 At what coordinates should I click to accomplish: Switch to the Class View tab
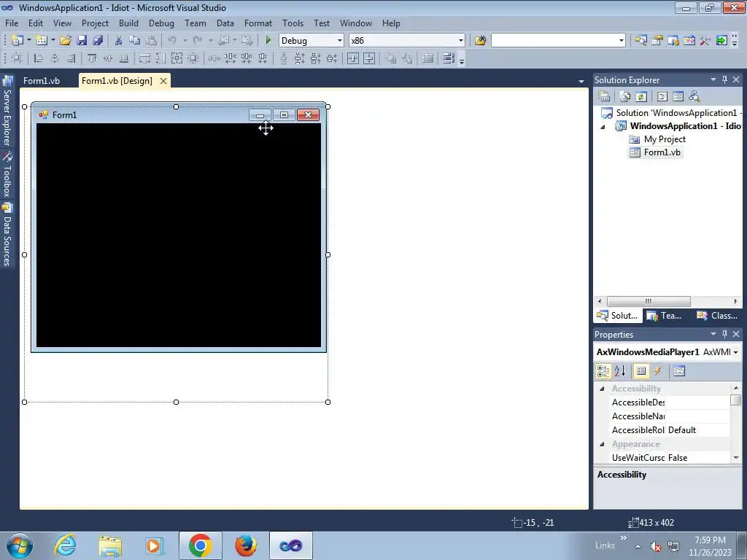coord(717,315)
